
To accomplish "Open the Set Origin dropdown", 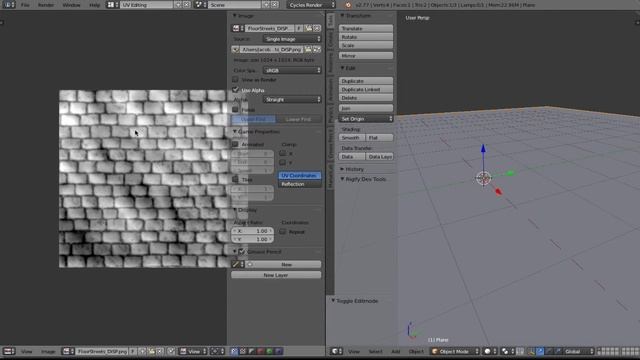I will tap(366, 119).
